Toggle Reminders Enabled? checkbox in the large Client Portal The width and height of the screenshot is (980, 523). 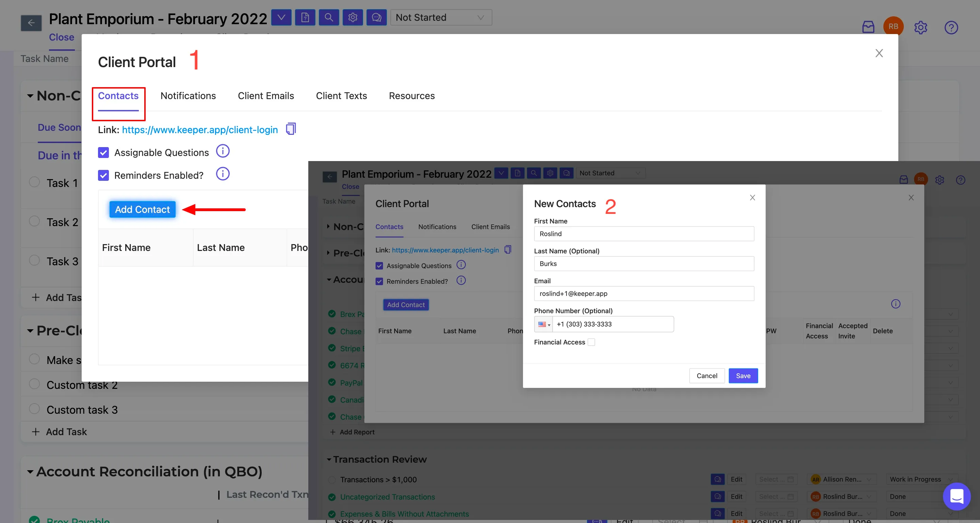[103, 175]
